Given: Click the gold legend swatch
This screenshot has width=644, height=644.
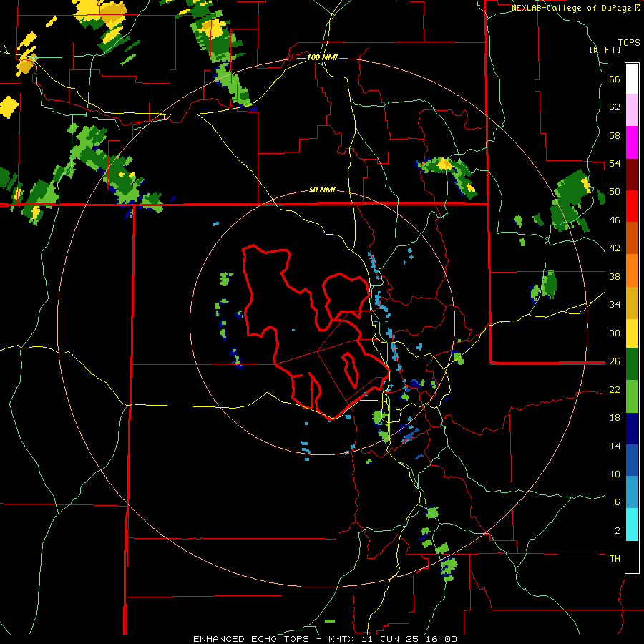Looking at the screenshot, I should (x=632, y=301).
